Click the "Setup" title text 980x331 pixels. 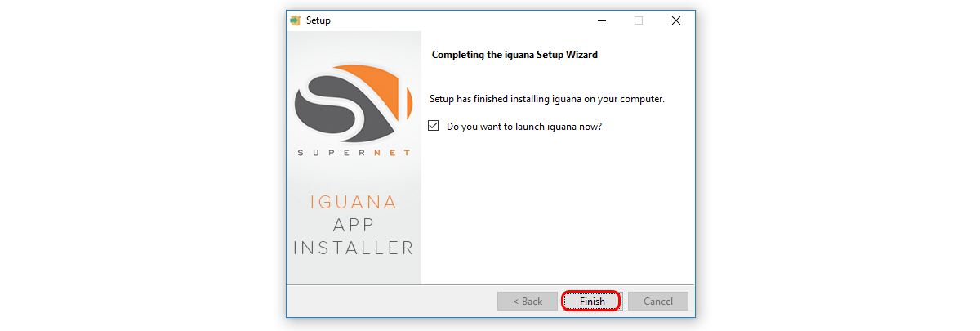click(x=318, y=20)
